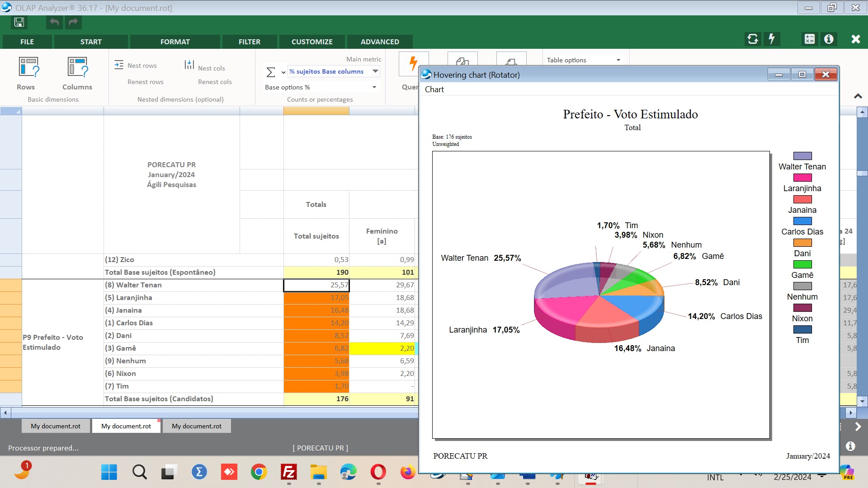Viewport: 868px width, 488px height.
Task: Expand the Table options dropdown
Action: pyautogui.click(x=618, y=60)
